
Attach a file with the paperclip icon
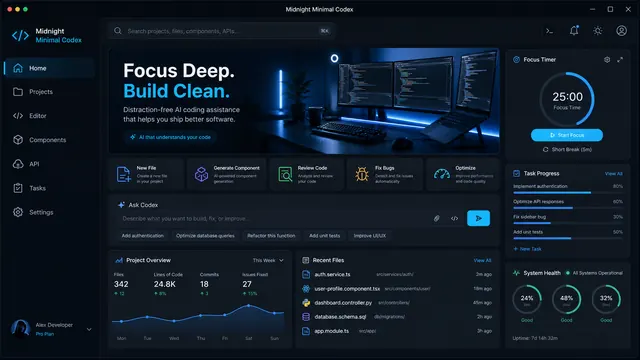[436, 218]
